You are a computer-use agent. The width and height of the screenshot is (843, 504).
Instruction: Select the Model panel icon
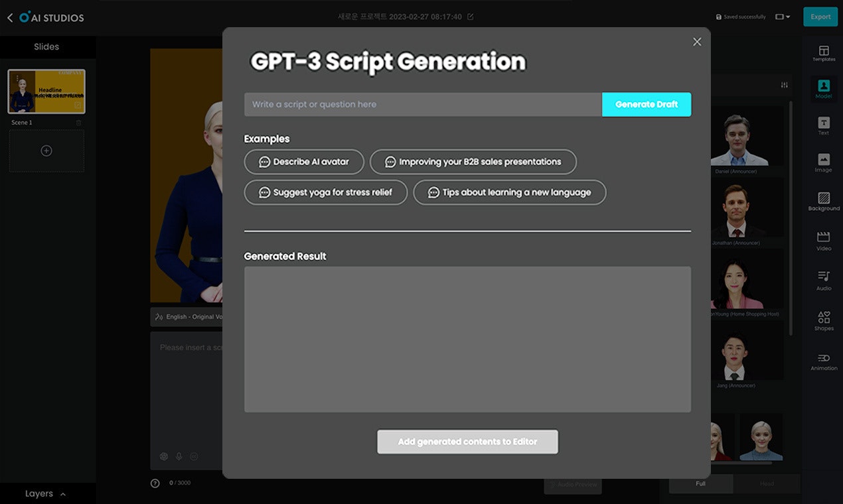[824, 89]
